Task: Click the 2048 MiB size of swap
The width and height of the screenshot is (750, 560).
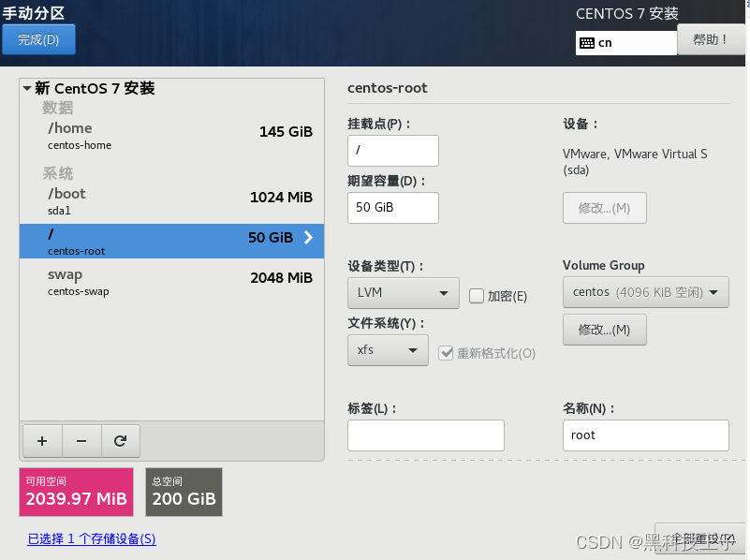Action: (x=282, y=278)
